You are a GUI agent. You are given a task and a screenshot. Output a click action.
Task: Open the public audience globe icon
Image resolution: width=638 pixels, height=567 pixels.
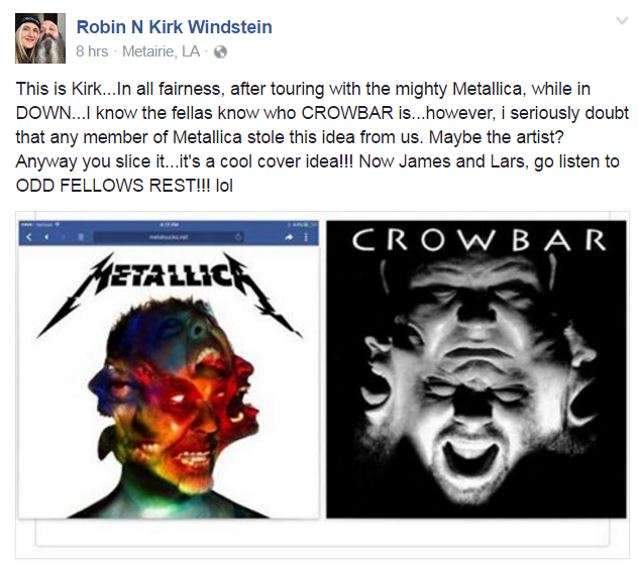(220, 52)
